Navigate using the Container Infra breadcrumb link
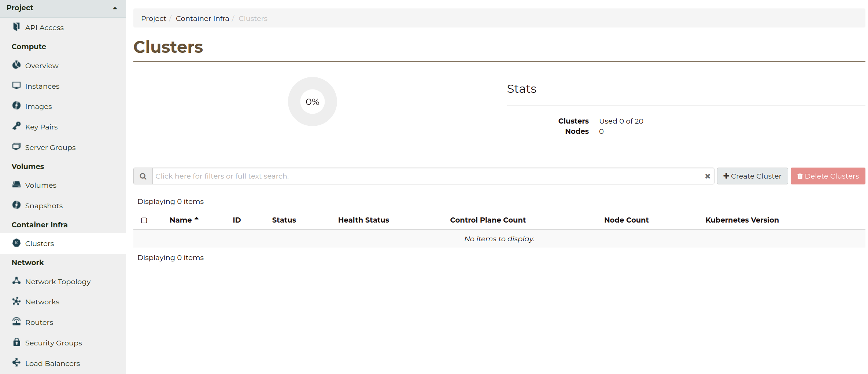Screen dimensions: 868x374 202,18
